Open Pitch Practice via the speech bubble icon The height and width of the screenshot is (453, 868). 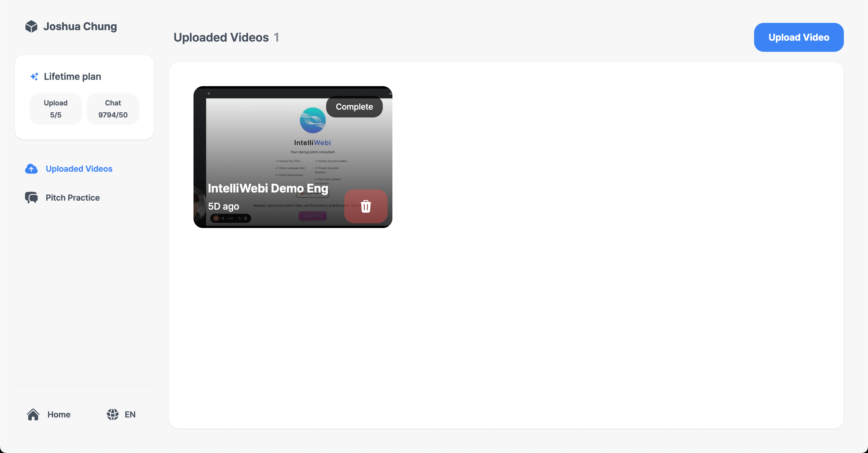pos(31,198)
